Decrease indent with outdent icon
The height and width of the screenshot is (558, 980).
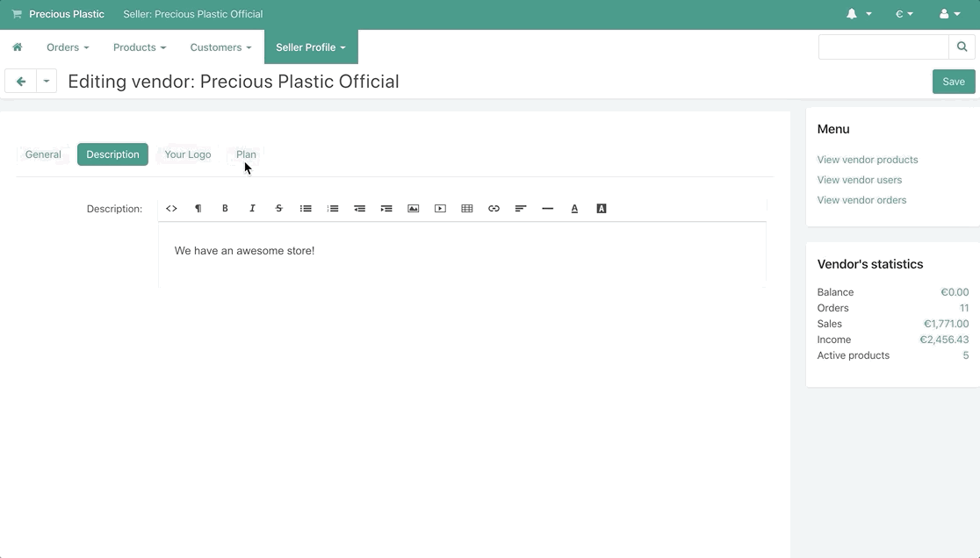click(x=359, y=209)
